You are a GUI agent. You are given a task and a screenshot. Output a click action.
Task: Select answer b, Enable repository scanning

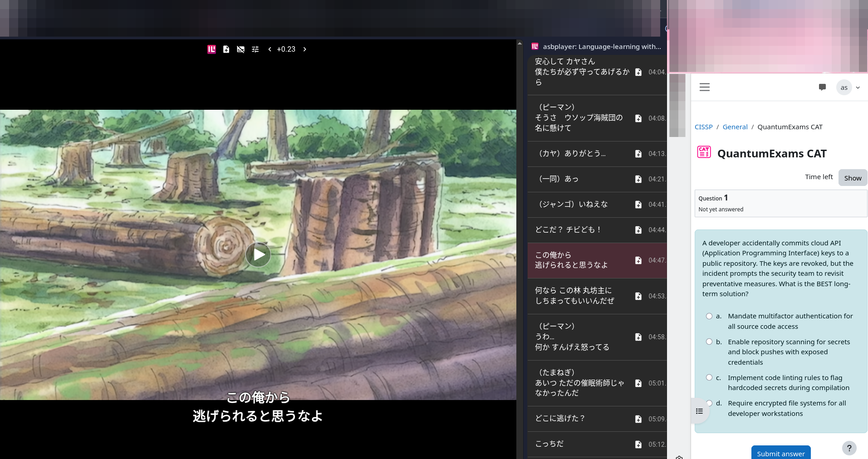point(709,342)
